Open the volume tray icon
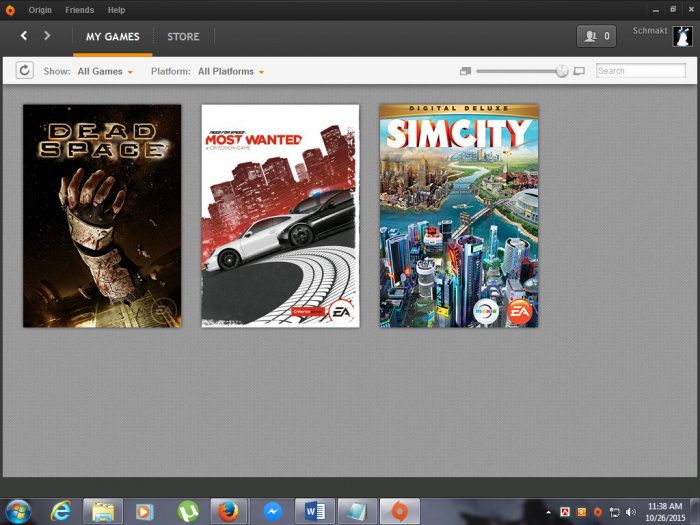 click(x=630, y=512)
